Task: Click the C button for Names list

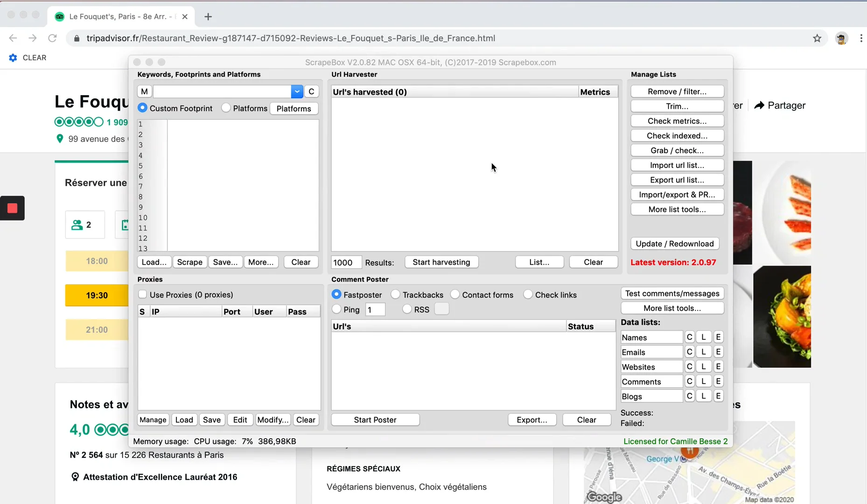Action: point(689,337)
